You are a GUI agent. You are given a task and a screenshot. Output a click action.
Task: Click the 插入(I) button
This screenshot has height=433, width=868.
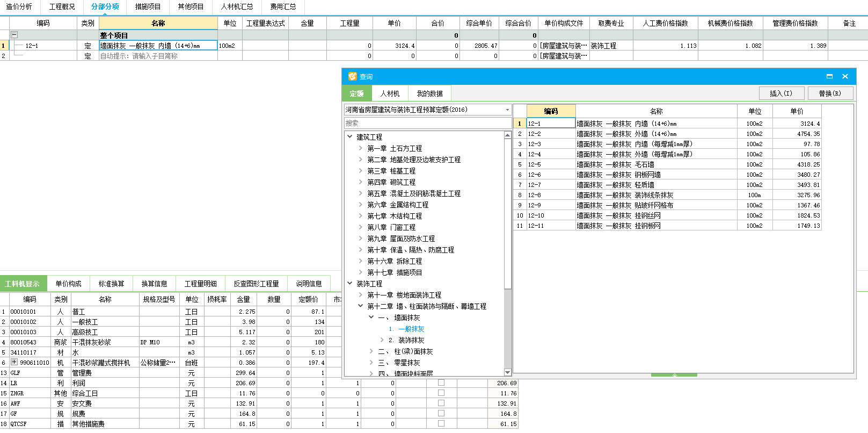tap(781, 93)
